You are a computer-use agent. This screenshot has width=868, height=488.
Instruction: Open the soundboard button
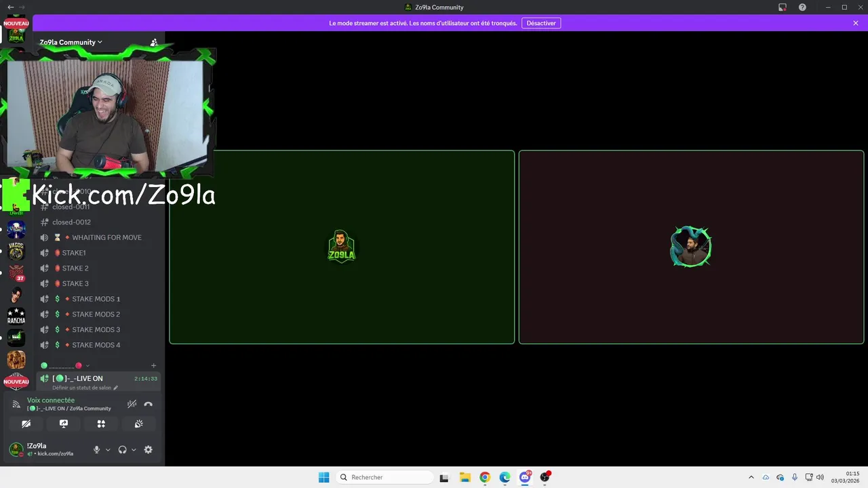[x=139, y=424]
